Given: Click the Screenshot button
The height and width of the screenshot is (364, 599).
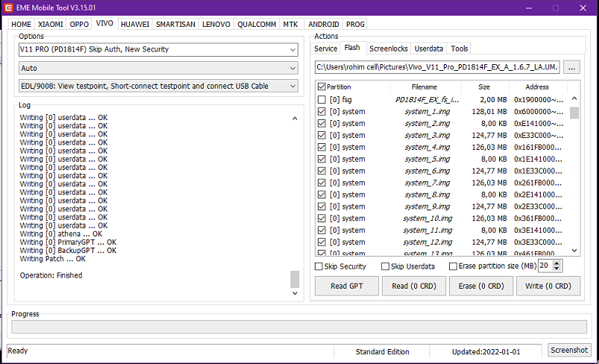Looking at the screenshot, I should tap(569, 351).
